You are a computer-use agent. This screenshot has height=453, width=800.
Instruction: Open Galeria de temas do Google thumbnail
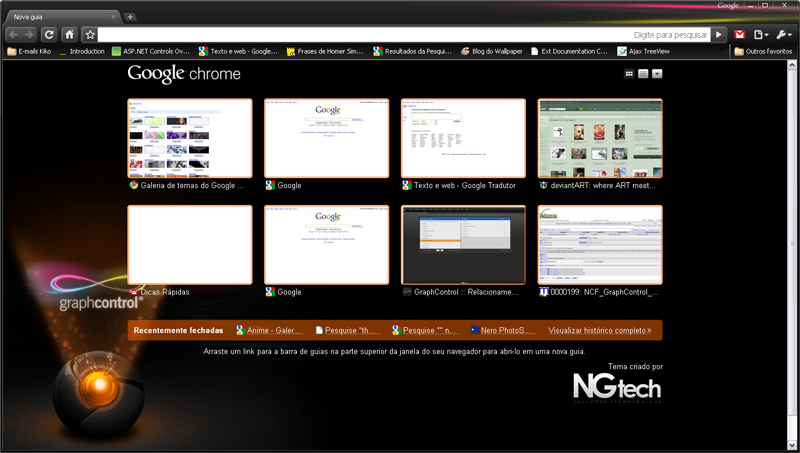[x=190, y=138]
